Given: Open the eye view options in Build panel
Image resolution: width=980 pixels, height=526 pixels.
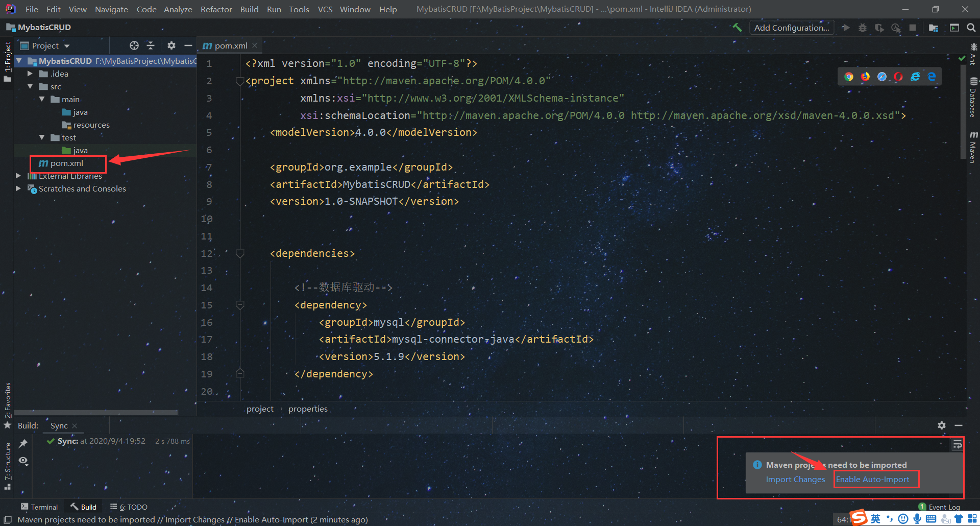Looking at the screenshot, I should (x=23, y=461).
